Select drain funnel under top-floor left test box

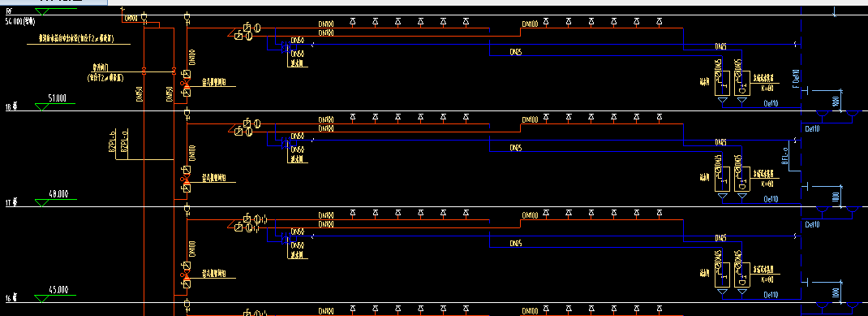coord(723,101)
